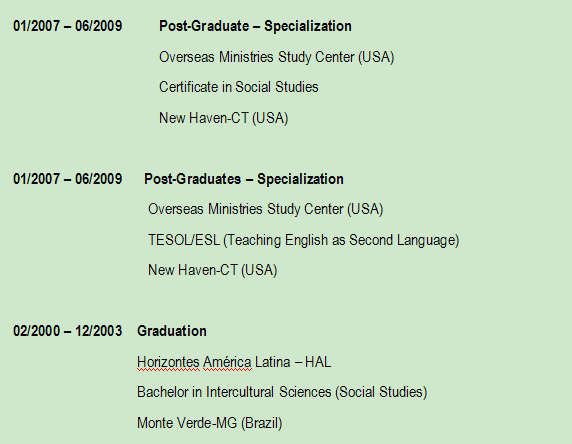The width and height of the screenshot is (572, 444).
Task: Click the 'HAL' abbreviation
Action: 318,362
